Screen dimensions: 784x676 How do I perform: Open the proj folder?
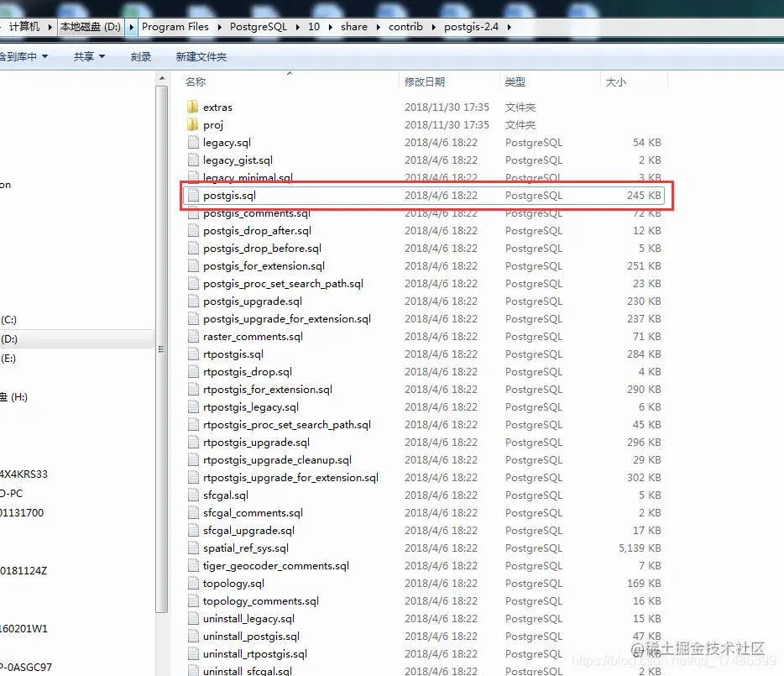[x=210, y=124]
